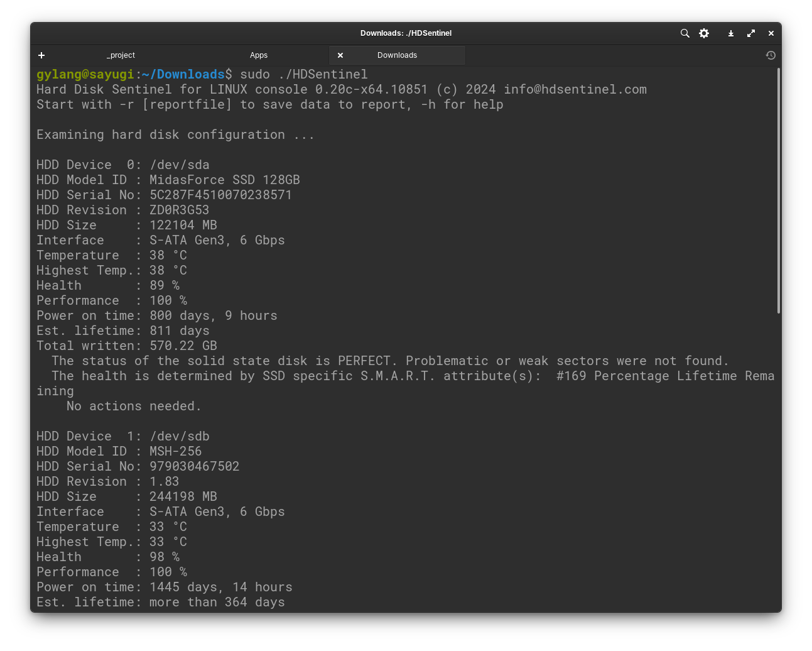Close the Downloads tab with its X
The image size is (812, 651).
click(x=340, y=55)
